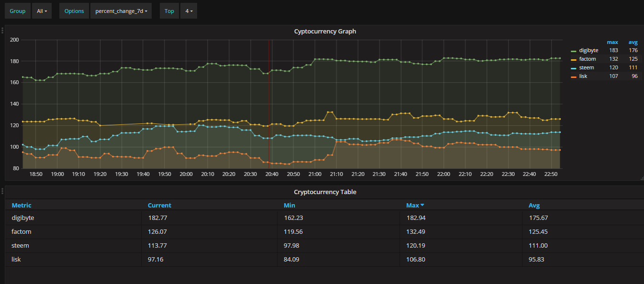This screenshot has height=284, width=644.
Task: Click the 20:00 time axis label
Action: pyautogui.click(x=186, y=174)
